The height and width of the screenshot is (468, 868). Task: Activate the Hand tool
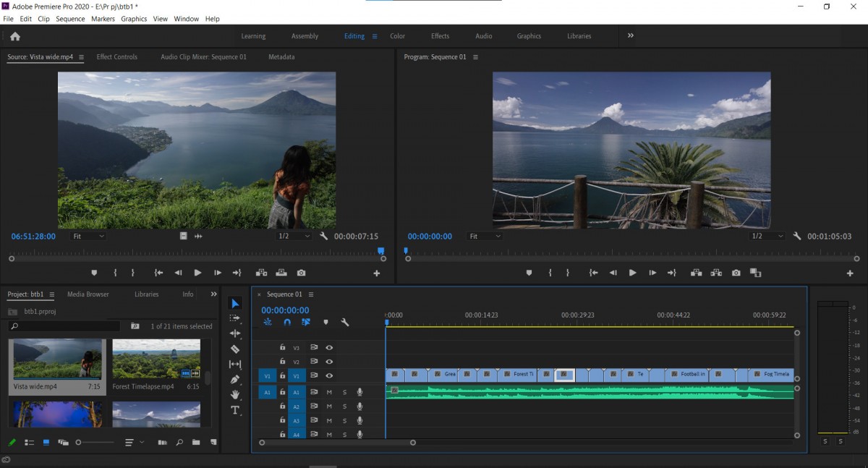[235, 394]
